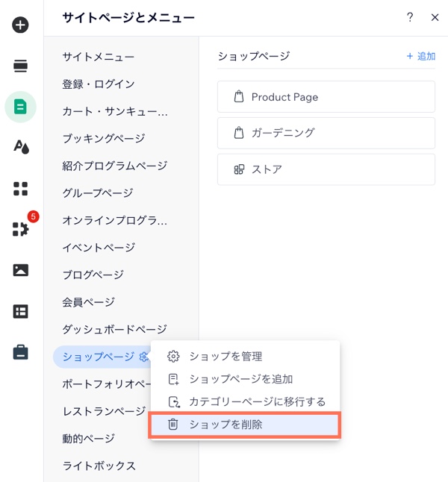Image resolution: width=448 pixels, height=482 pixels.
Task: Choose カテゴリーページに移行する from menu
Action: click(245, 401)
